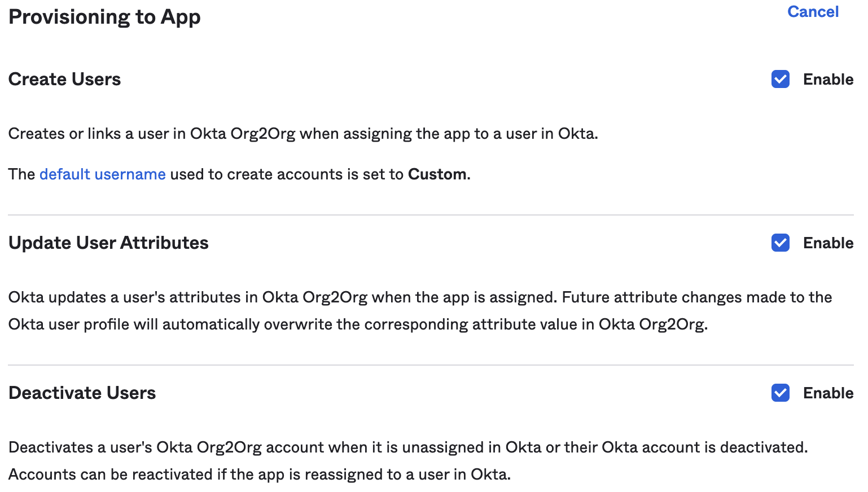Click the Create Users section heading
868x492 pixels.
(64, 80)
